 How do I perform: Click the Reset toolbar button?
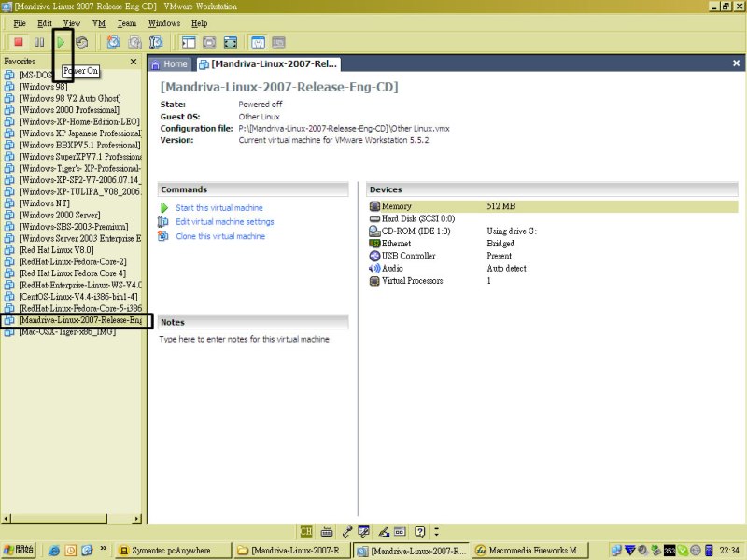pos(82,42)
